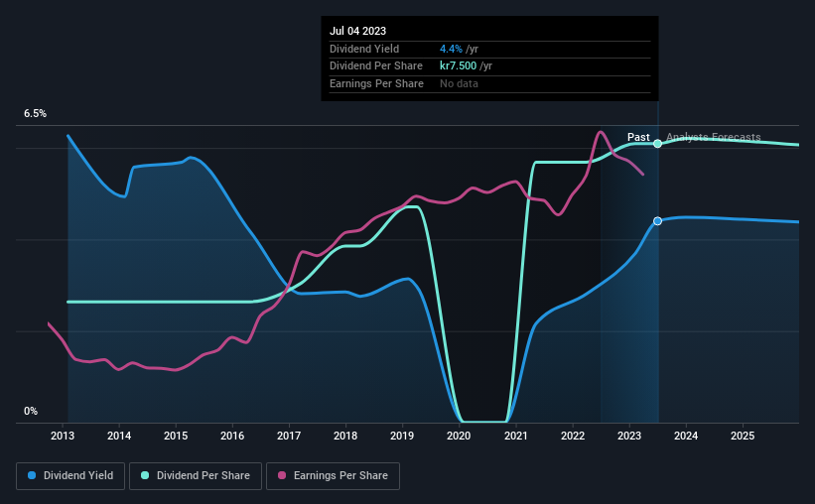
Task: Click the 2021 x-axis label
Action: tap(515, 436)
